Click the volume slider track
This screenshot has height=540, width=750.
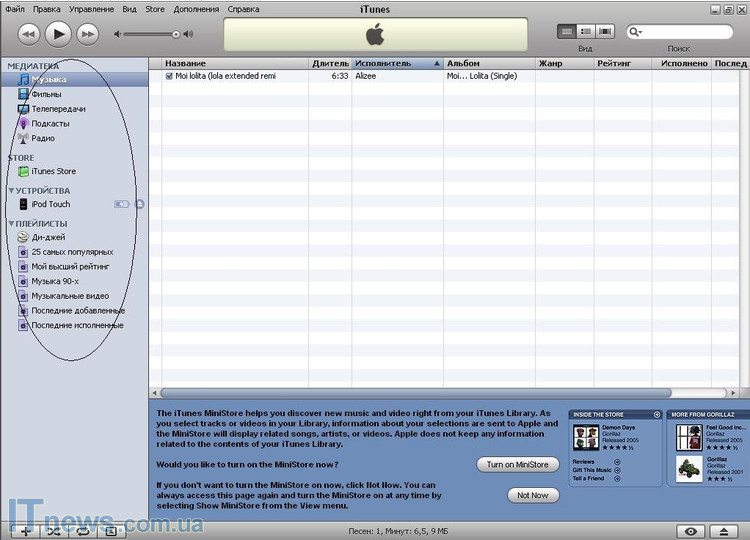(x=150, y=34)
